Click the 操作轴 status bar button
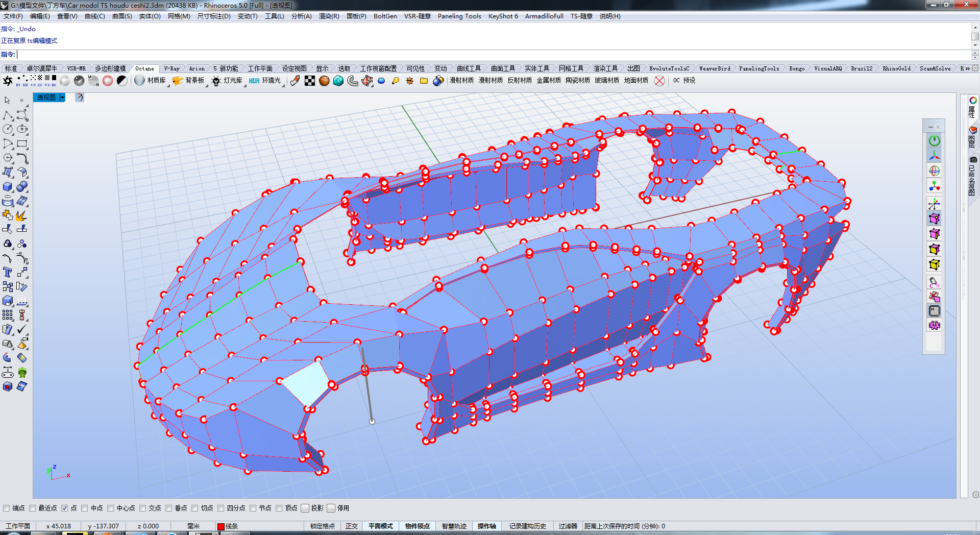This screenshot has height=535, width=980. click(x=486, y=526)
